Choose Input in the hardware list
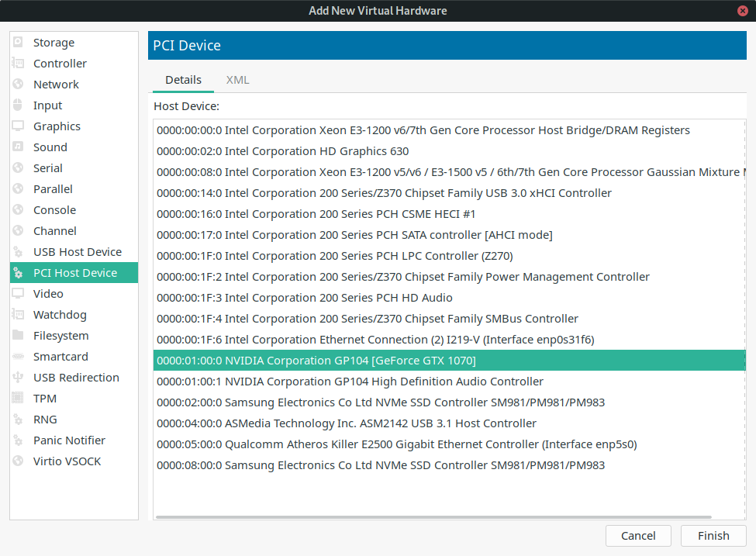Screen dimensions: 756x556 47,105
